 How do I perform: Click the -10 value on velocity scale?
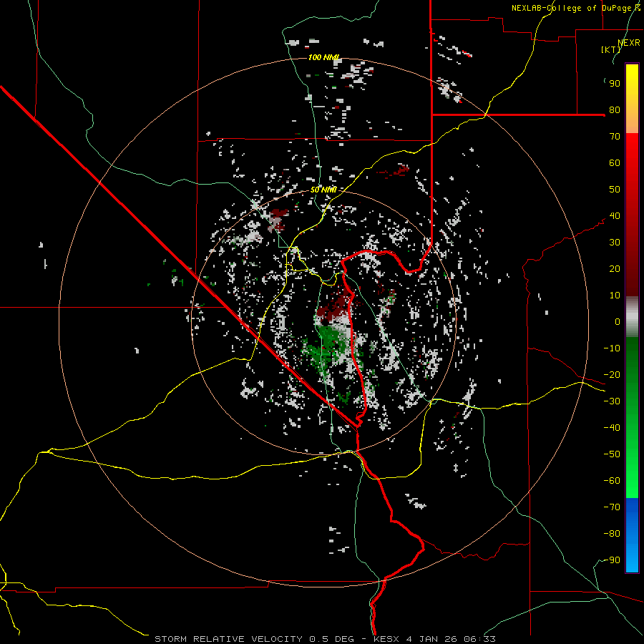612,348
